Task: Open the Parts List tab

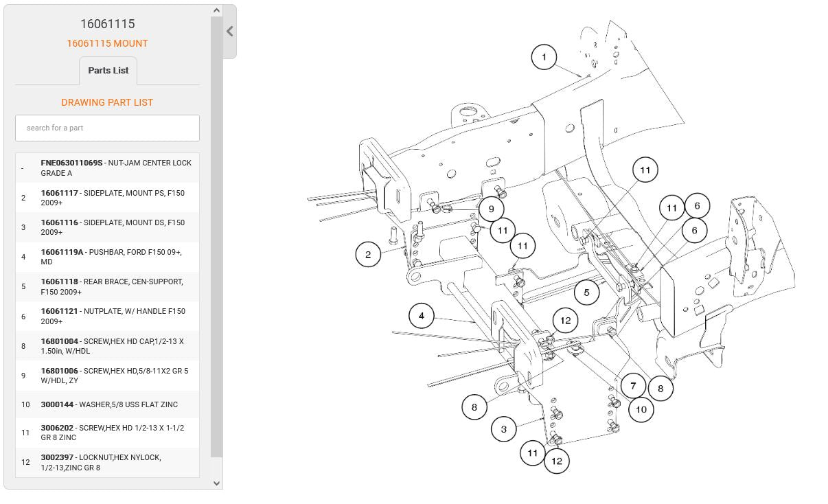Action: click(108, 71)
